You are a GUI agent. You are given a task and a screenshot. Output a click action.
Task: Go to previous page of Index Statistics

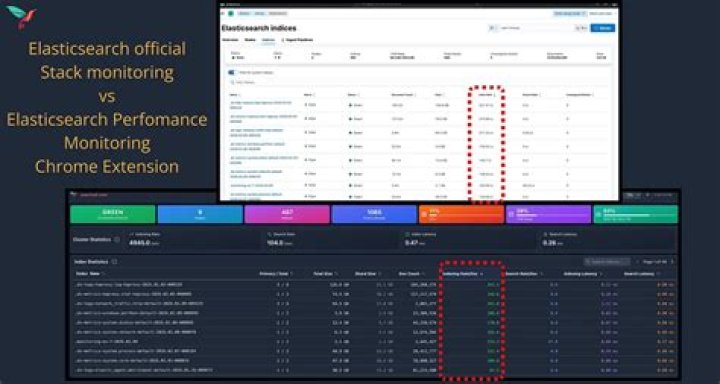click(x=637, y=262)
